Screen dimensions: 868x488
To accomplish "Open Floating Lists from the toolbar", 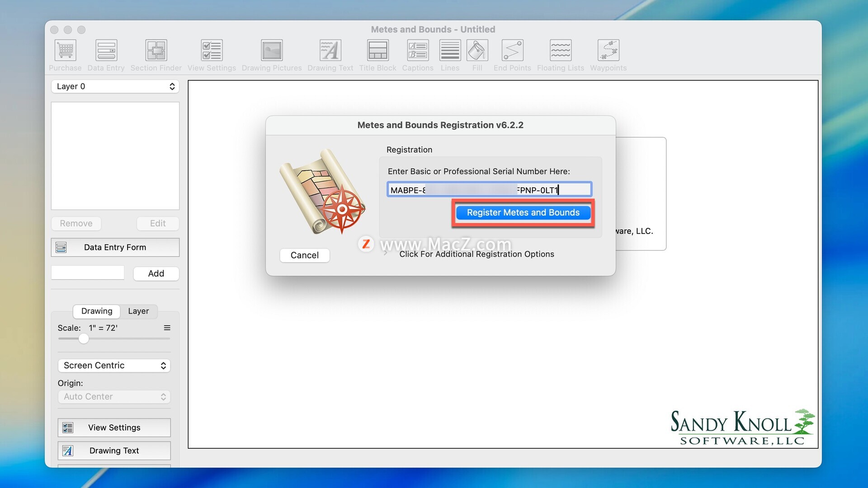I will [x=561, y=50].
